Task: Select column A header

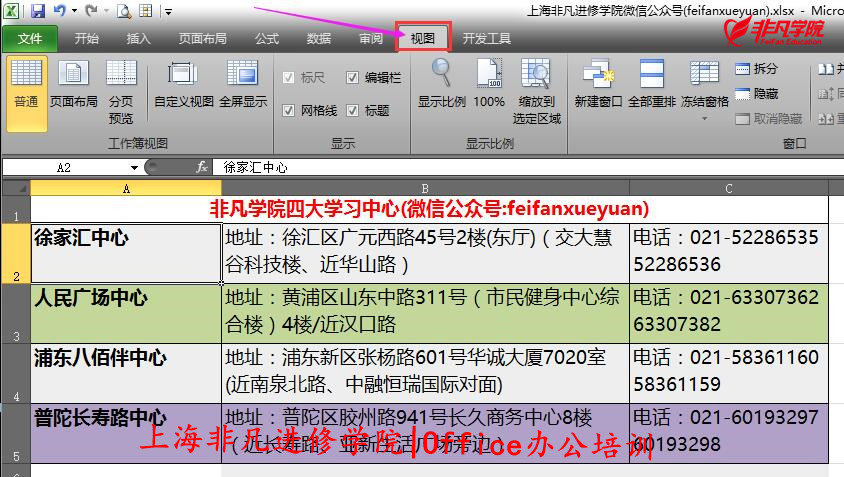Action: point(126,188)
